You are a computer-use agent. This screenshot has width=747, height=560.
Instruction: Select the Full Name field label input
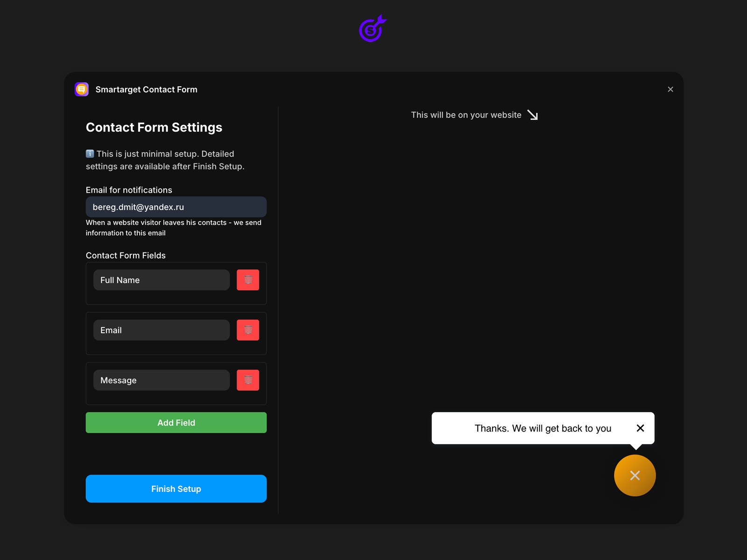[161, 280]
